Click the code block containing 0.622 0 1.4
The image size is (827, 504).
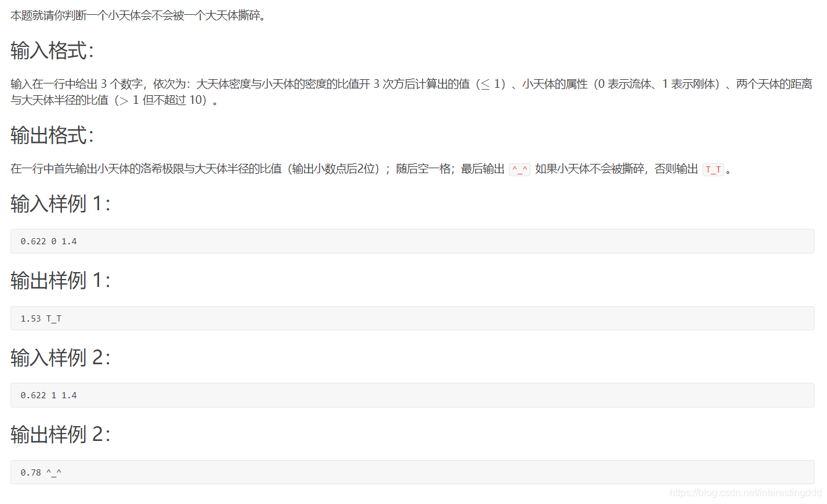coord(412,241)
